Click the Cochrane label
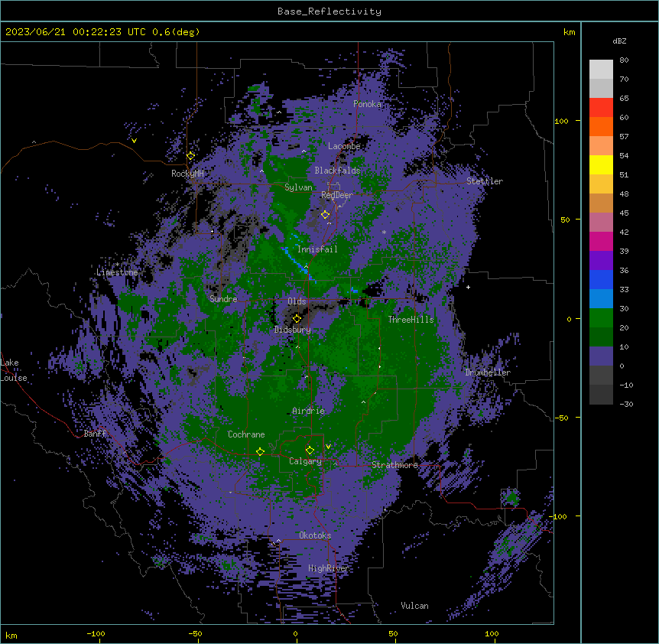Screen dimensions: 659x644 tap(246, 434)
